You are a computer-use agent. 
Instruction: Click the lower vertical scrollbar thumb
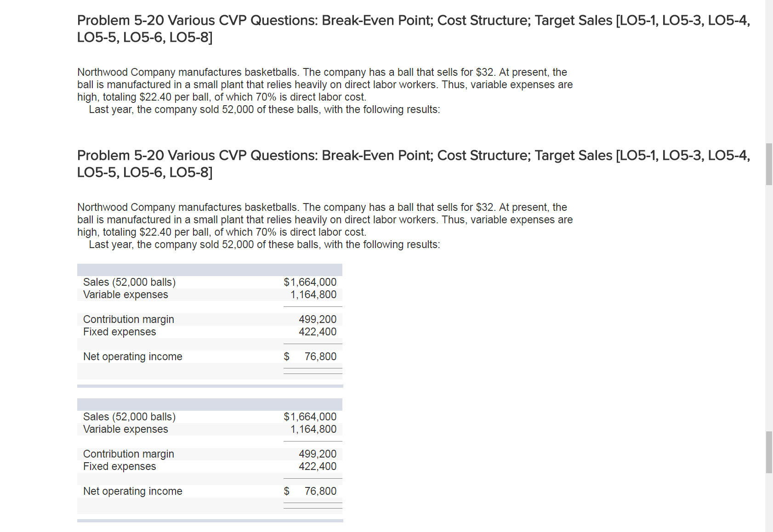pos(769,452)
